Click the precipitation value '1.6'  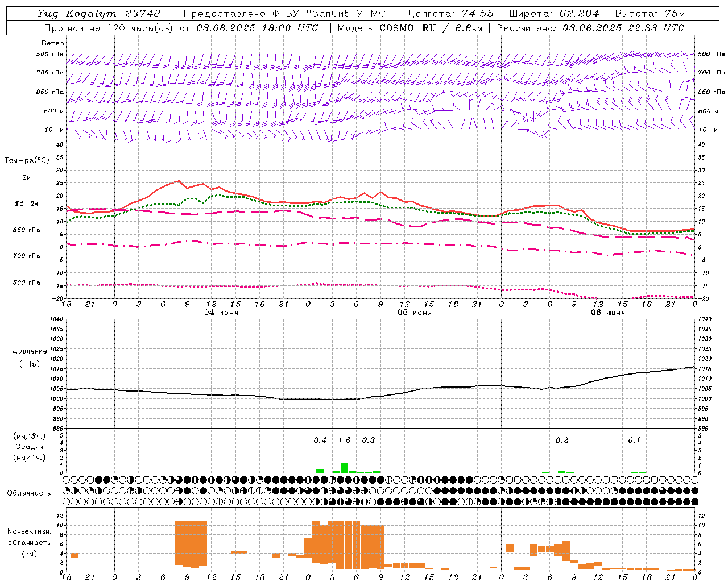click(x=344, y=440)
